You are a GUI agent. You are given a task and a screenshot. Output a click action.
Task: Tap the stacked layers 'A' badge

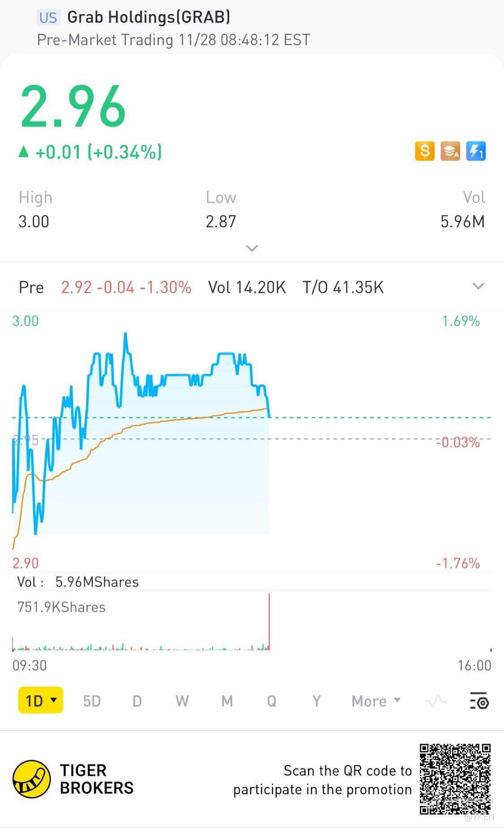tap(450, 151)
